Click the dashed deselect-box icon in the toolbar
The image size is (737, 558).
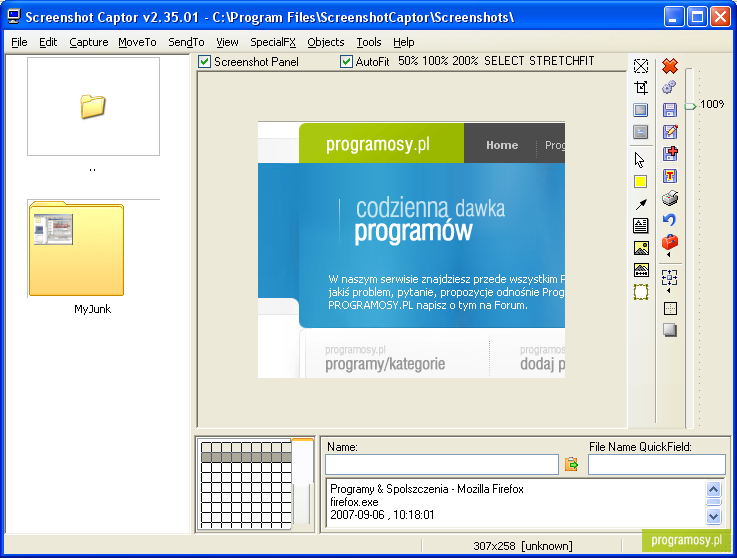click(641, 66)
